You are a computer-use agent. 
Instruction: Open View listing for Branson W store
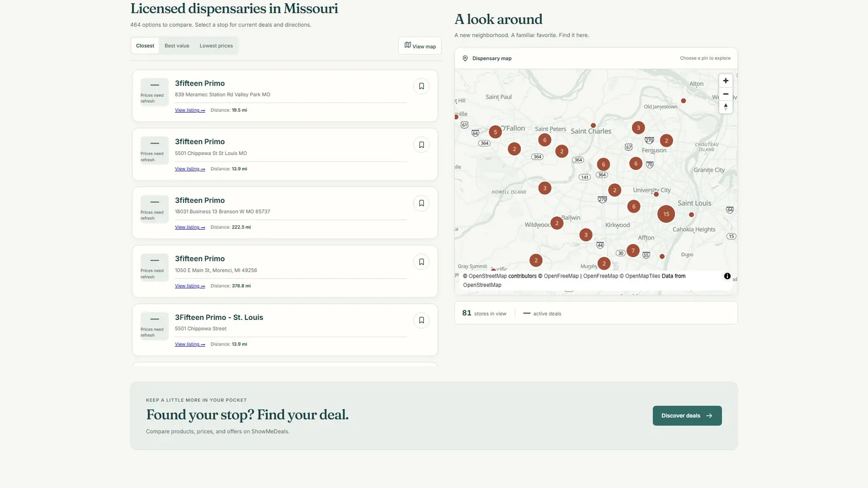coord(190,227)
